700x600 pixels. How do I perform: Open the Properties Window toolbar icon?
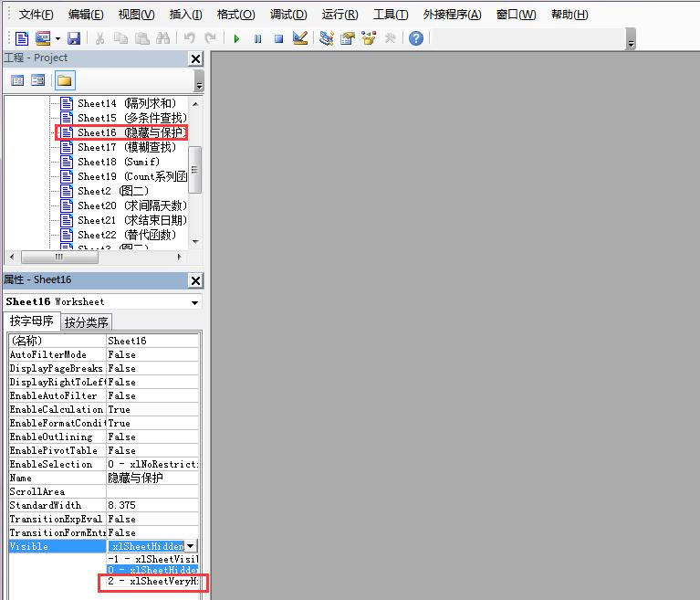pos(348,38)
